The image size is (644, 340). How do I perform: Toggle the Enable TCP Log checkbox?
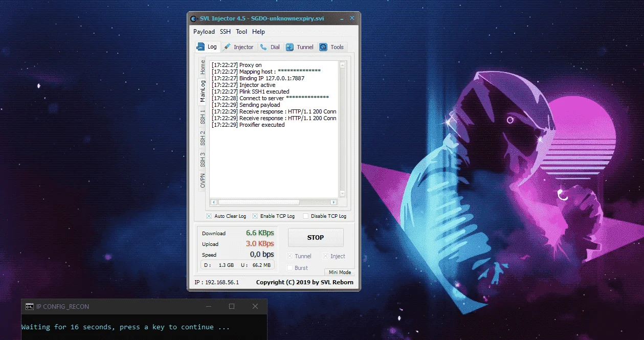point(255,216)
